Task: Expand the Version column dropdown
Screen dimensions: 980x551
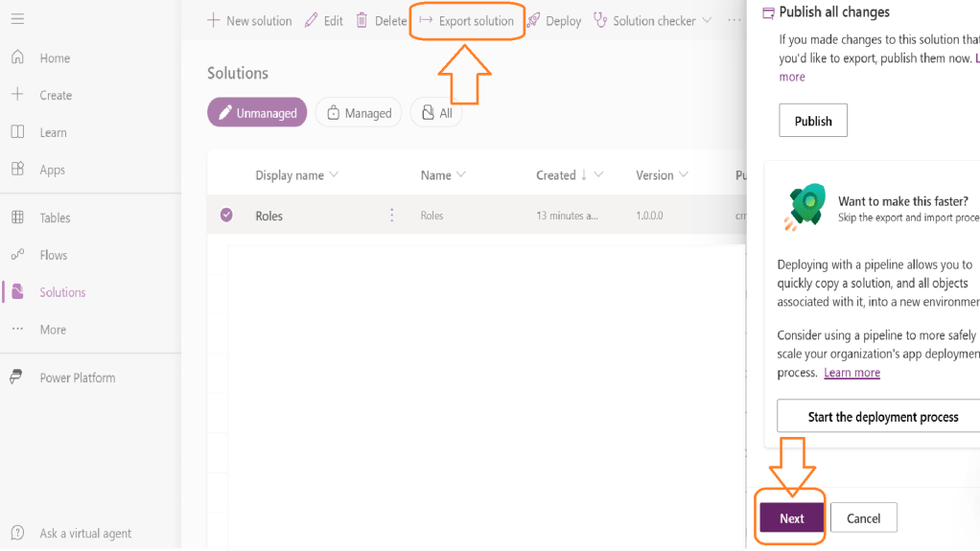Action: coord(684,175)
